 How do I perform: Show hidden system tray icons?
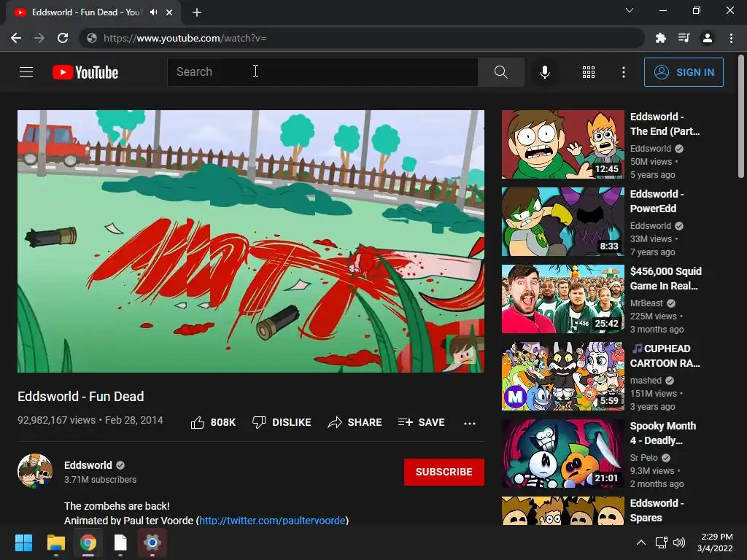click(641, 542)
